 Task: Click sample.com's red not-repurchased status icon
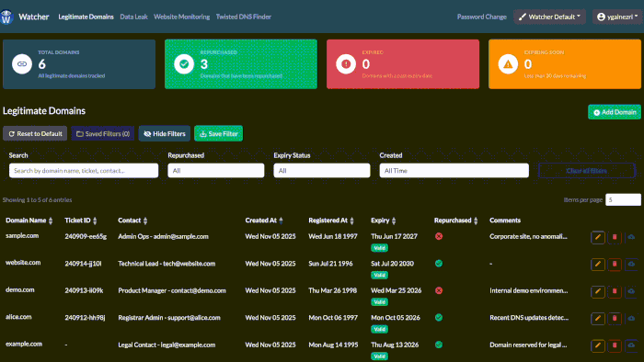tap(439, 236)
